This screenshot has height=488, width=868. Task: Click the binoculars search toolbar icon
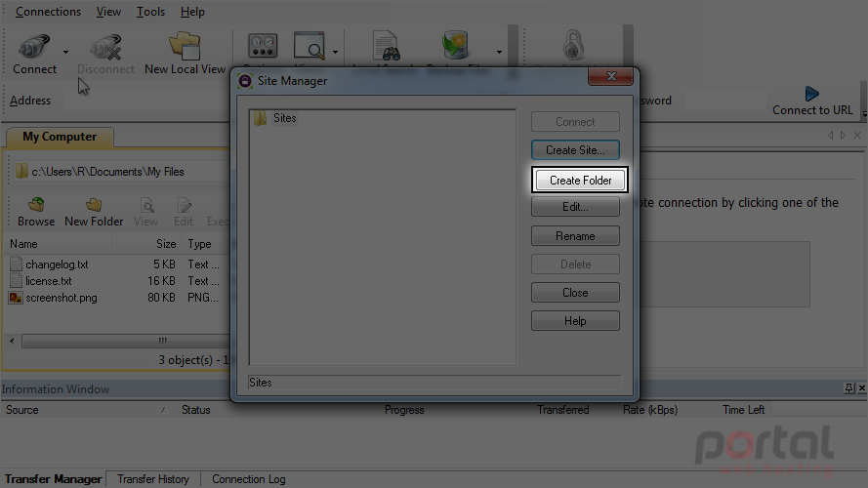(x=386, y=45)
